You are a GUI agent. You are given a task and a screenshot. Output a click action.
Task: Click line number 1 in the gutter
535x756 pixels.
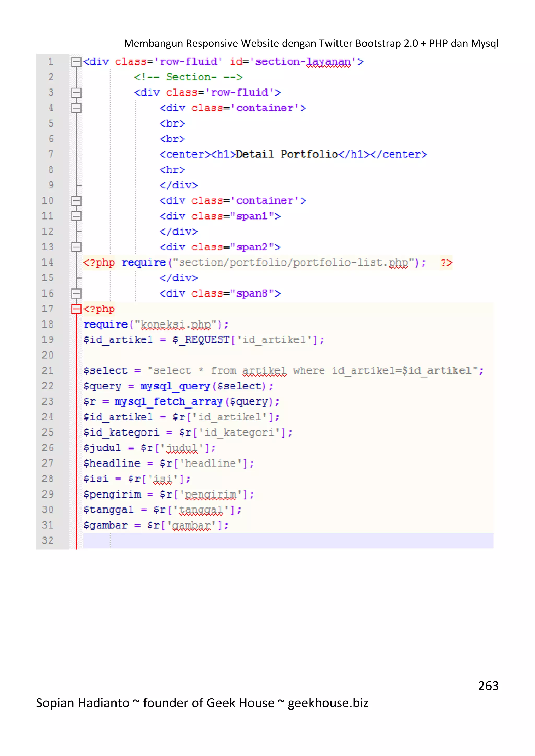[51, 62]
